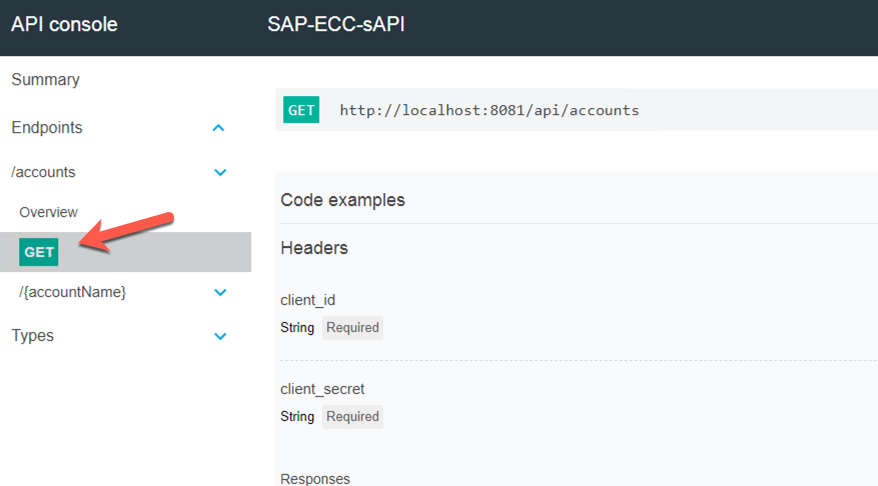Click the Responses heading
Screen dimensions: 878x486
click(x=315, y=479)
